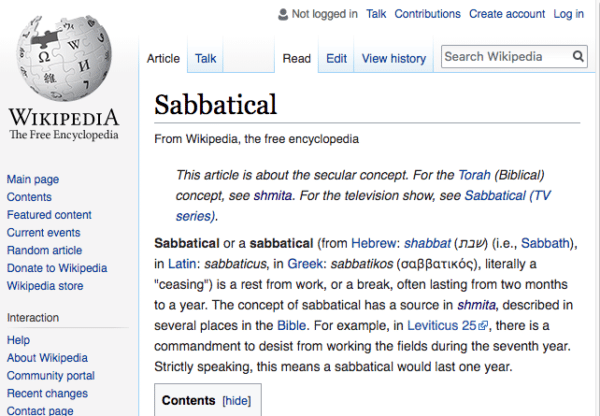This screenshot has height=416, width=600.
Task: Switch to the Talk tab
Action: click(205, 59)
